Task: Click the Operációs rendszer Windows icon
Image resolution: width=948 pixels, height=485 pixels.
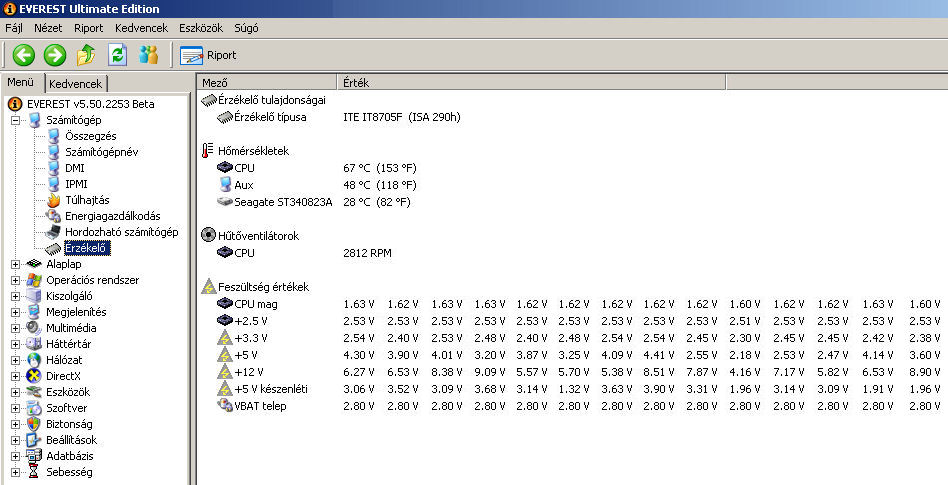Action: coord(34,280)
